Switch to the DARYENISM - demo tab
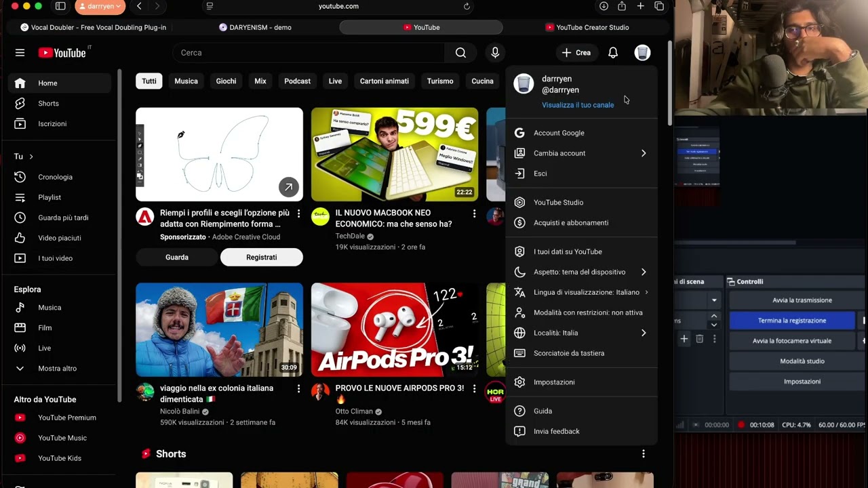This screenshot has width=868, height=488. click(255, 27)
